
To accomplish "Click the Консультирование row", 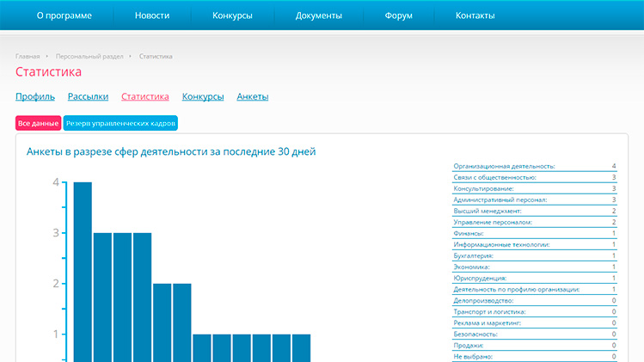I will pyautogui.click(x=534, y=188).
